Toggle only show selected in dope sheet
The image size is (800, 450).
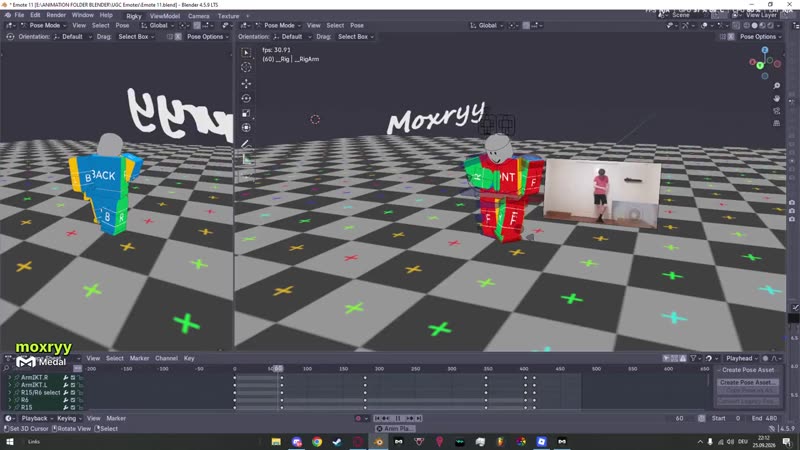(666, 358)
